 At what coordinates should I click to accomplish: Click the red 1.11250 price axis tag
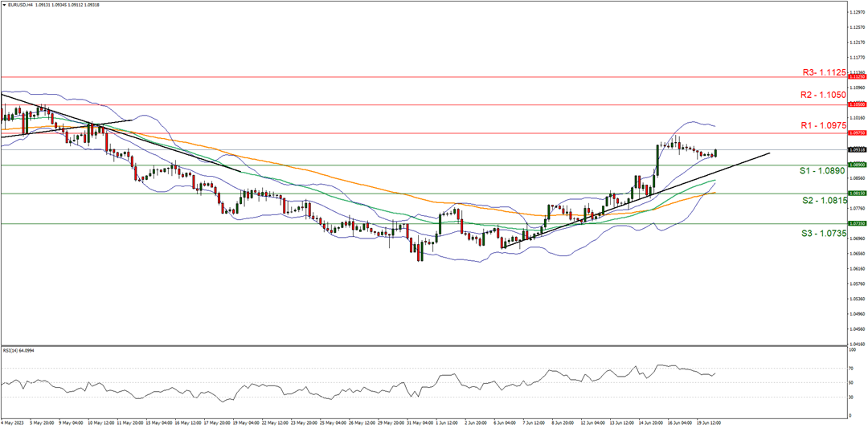858,77
